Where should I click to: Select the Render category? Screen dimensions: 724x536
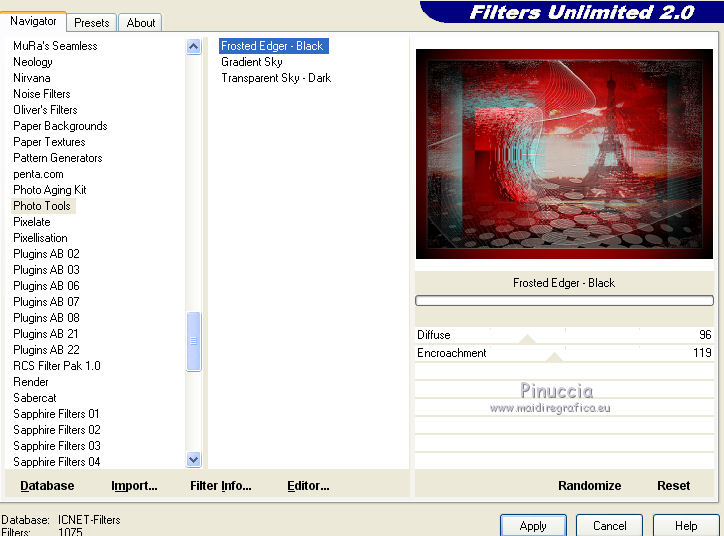(x=31, y=382)
